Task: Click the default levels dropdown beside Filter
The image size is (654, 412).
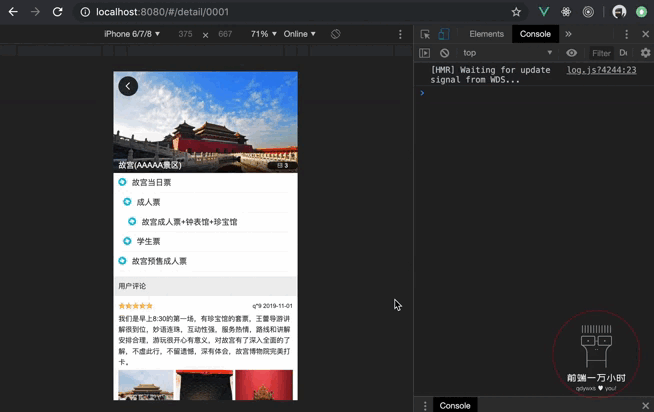Action: [x=624, y=53]
